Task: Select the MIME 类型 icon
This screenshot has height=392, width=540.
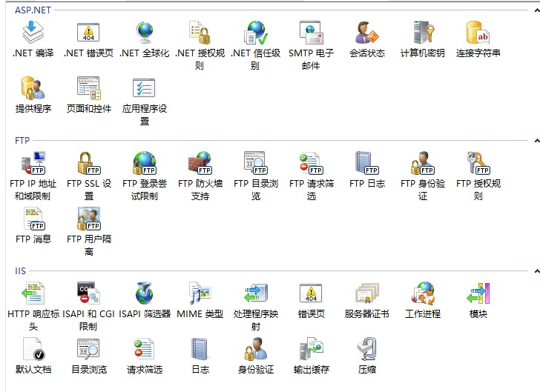Action: click(x=200, y=293)
